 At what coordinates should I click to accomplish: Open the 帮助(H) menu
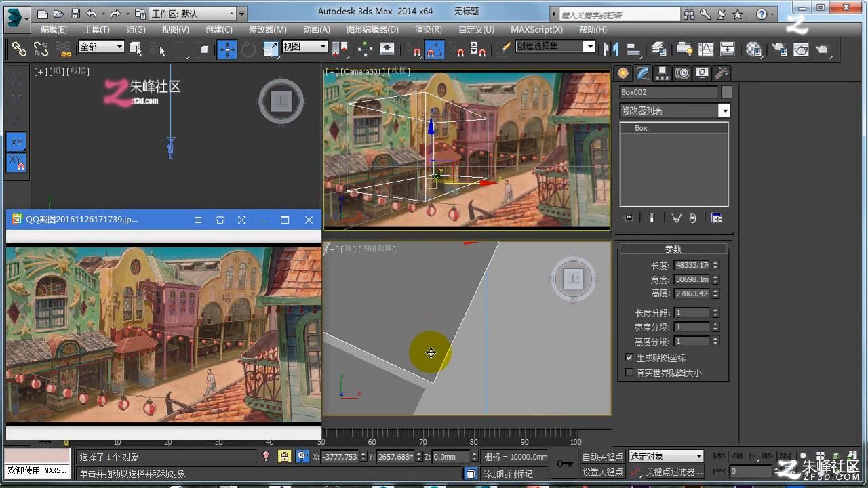point(593,30)
